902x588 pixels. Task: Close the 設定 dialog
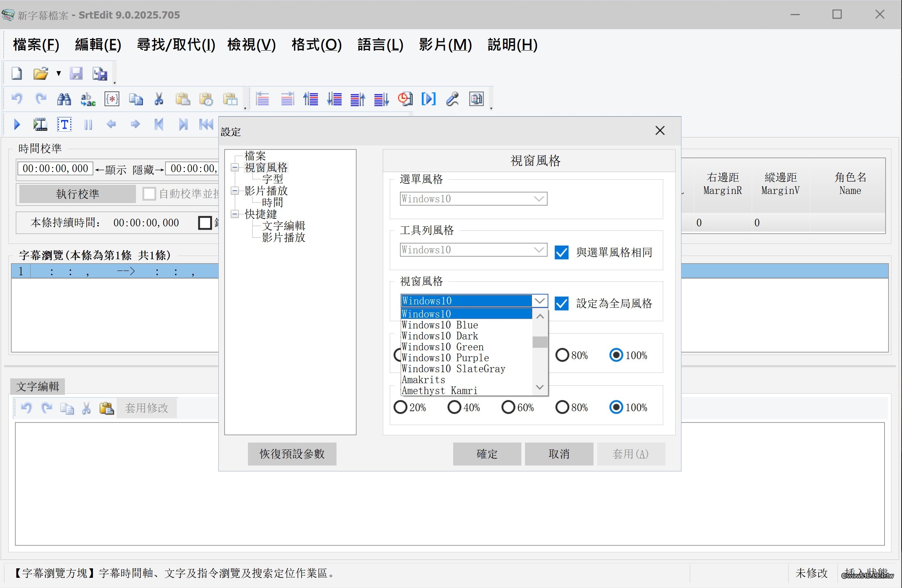[x=660, y=131]
